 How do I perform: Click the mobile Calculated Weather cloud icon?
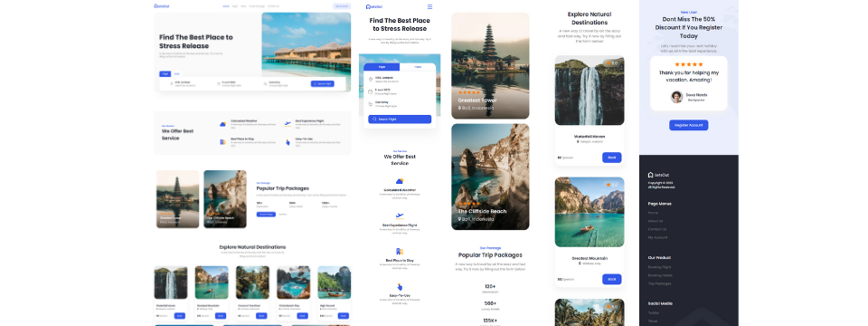[x=400, y=181]
